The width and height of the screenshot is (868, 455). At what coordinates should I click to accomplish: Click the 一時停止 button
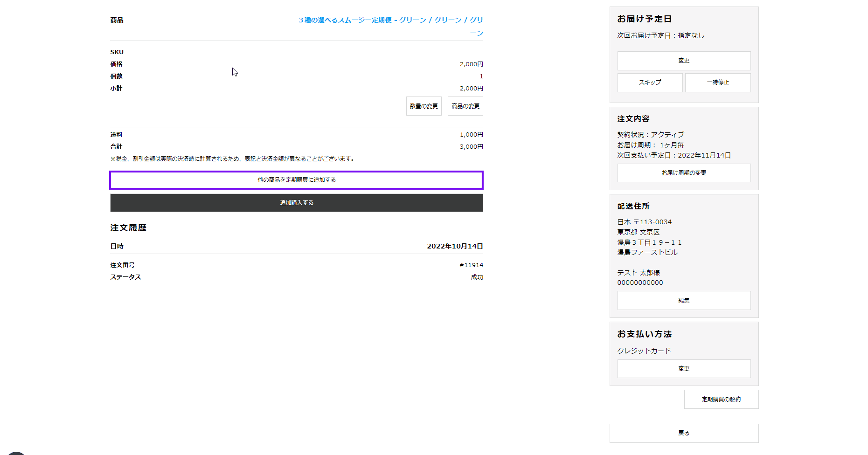pos(718,83)
